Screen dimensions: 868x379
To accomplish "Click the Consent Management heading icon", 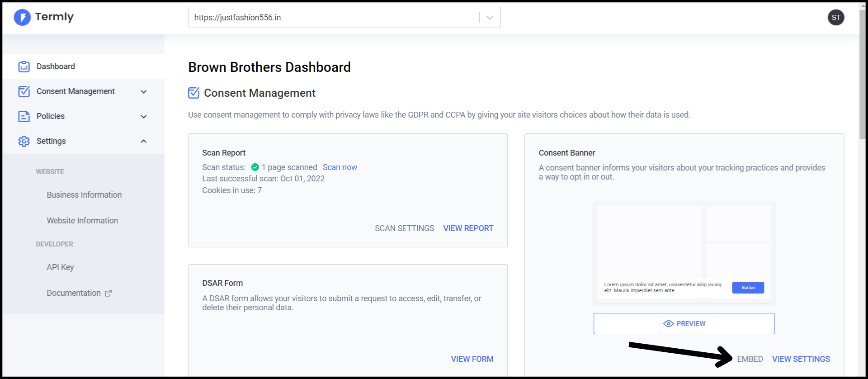I will [x=193, y=93].
